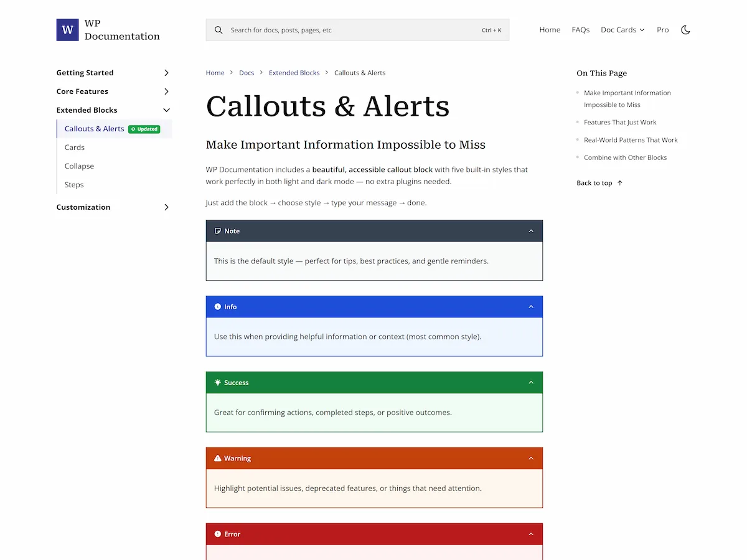The height and width of the screenshot is (560, 747).
Task: Open Customization sidebar heading
Action: point(83,207)
